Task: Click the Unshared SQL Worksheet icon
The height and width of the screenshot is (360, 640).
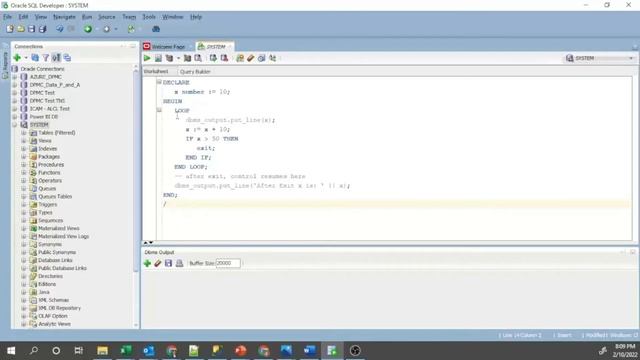Action: point(240,58)
